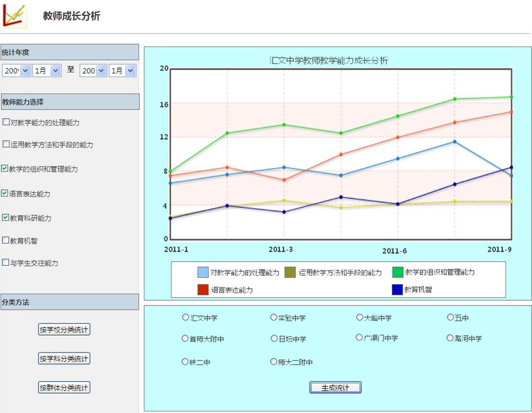
Task: Click the 生成统计 button
Action: tap(335, 388)
